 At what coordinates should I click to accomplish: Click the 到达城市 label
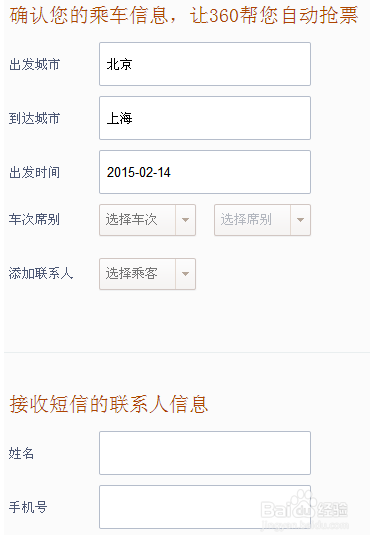(x=34, y=118)
